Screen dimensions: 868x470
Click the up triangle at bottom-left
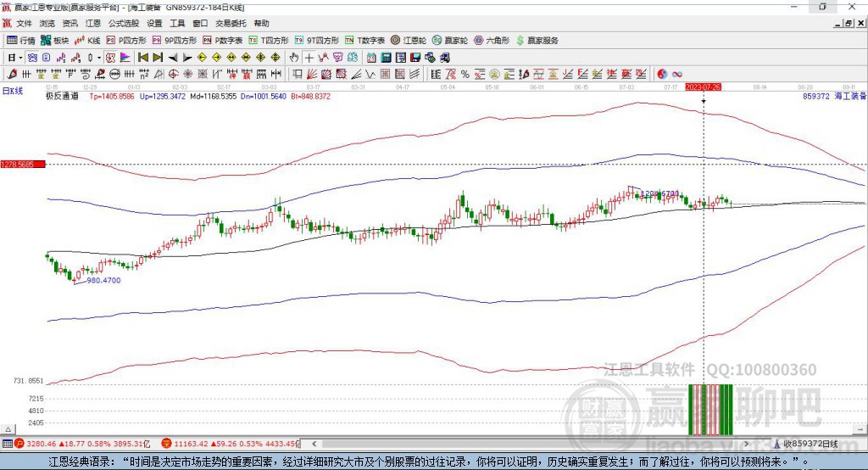[8, 429]
